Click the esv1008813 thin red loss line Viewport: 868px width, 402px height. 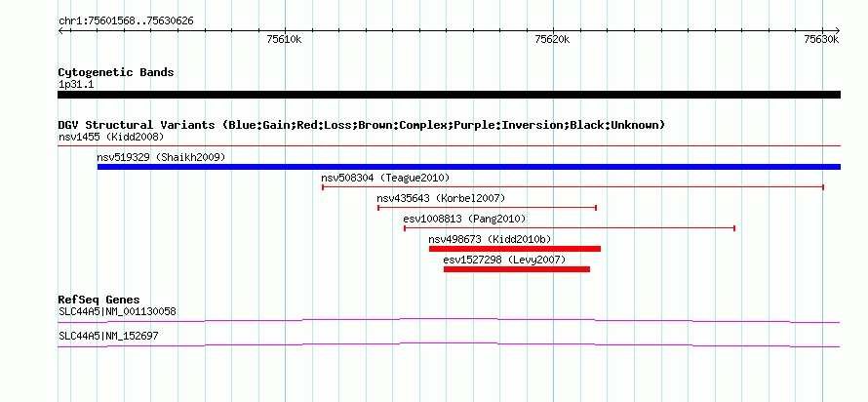[x=570, y=228]
